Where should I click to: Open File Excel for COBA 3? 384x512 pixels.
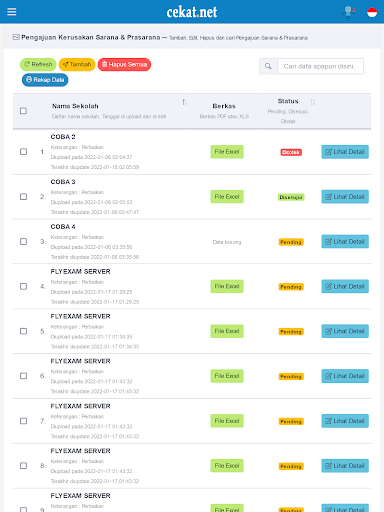[x=227, y=197]
